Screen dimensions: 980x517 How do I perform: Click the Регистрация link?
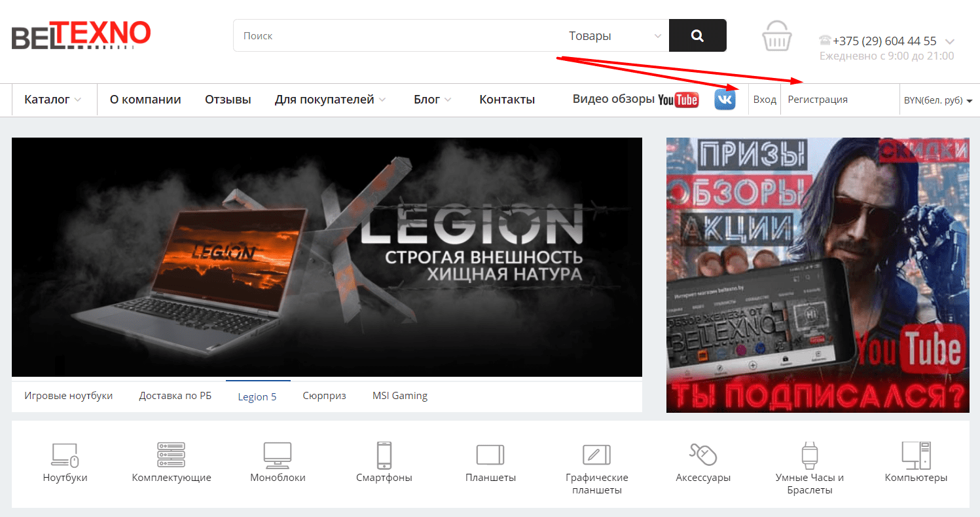818,100
